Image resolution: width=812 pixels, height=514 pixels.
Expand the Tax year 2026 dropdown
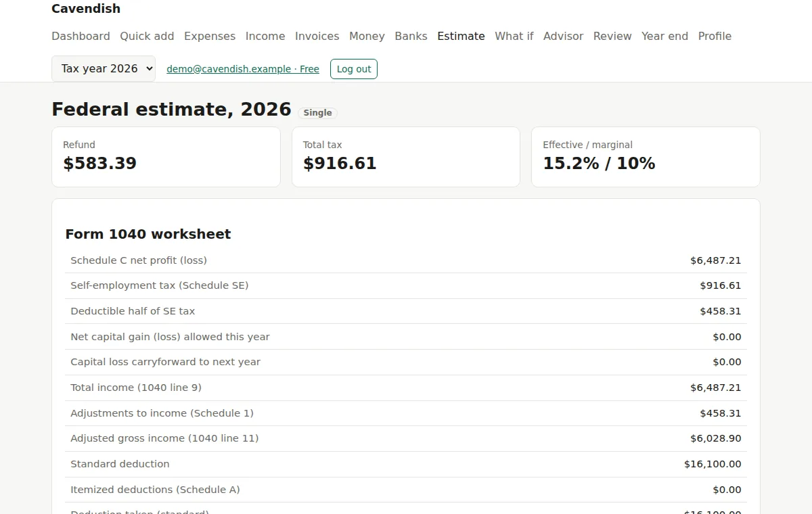tap(104, 68)
